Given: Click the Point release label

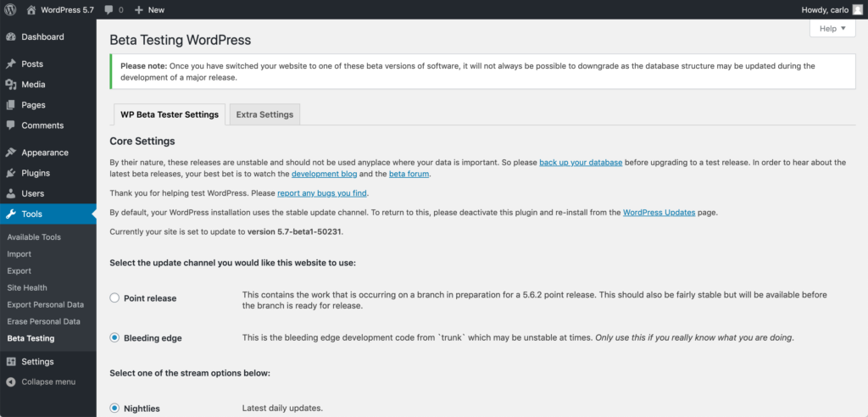Looking at the screenshot, I should [x=150, y=298].
